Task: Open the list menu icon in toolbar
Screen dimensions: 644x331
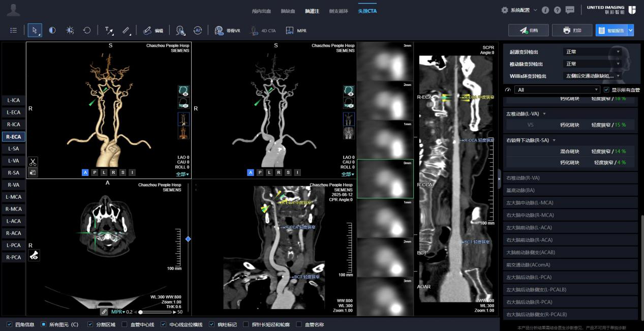Action: point(14,31)
